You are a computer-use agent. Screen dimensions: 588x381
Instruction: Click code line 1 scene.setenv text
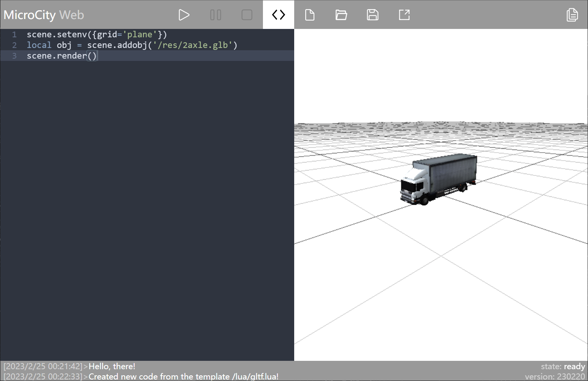click(97, 34)
